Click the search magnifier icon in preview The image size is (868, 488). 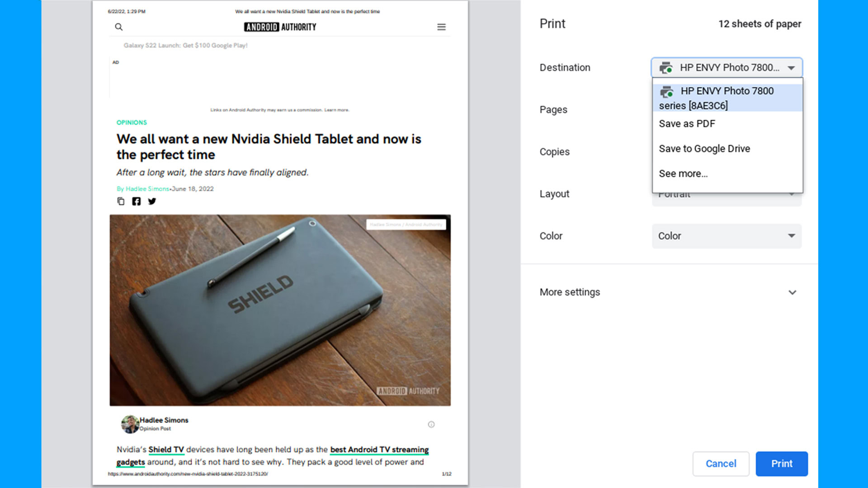[118, 27]
